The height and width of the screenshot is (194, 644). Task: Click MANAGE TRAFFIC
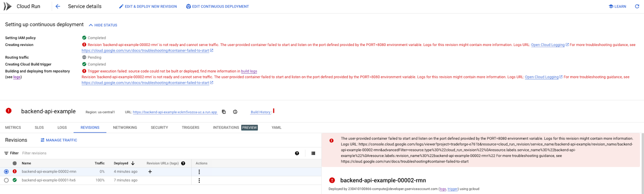point(59,140)
